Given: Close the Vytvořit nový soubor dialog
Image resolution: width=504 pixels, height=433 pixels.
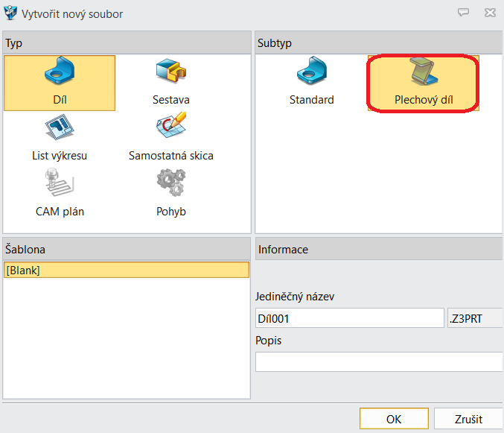Looking at the screenshot, I should [x=490, y=13].
